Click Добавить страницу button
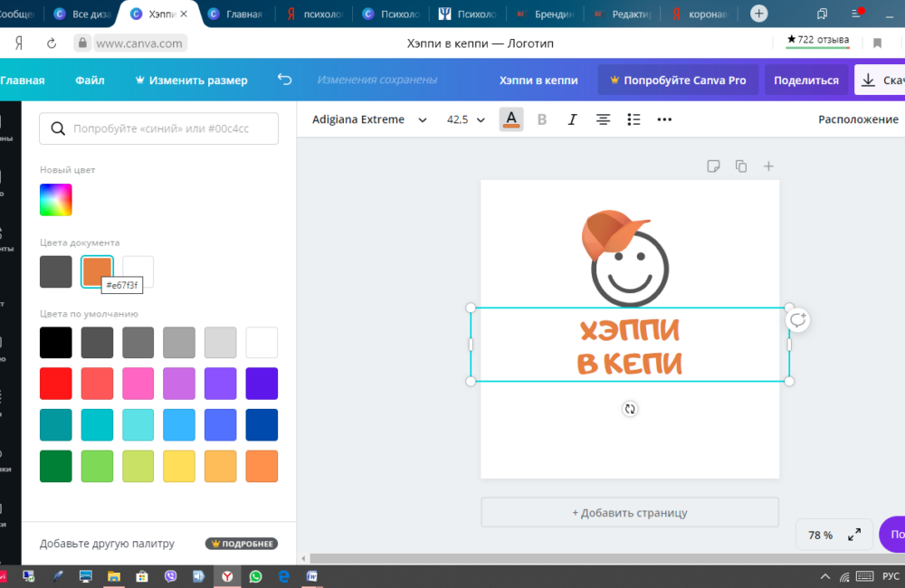 pos(630,512)
